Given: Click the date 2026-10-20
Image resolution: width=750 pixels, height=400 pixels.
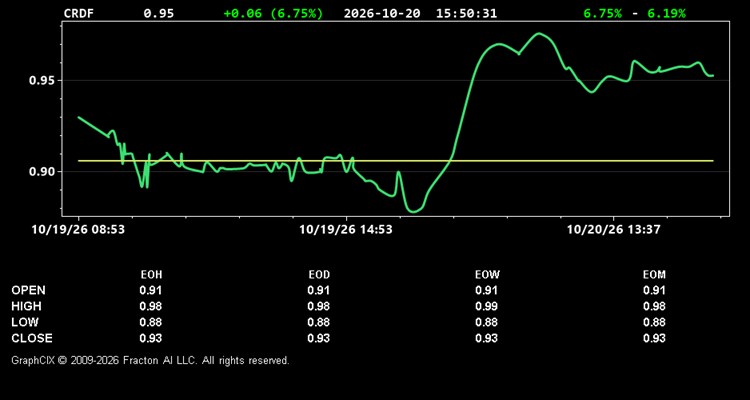Looking at the screenshot, I should (382, 13).
